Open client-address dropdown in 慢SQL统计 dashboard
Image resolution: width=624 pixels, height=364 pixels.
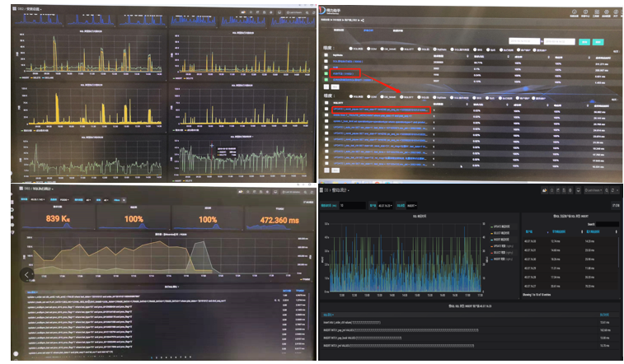click(384, 205)
